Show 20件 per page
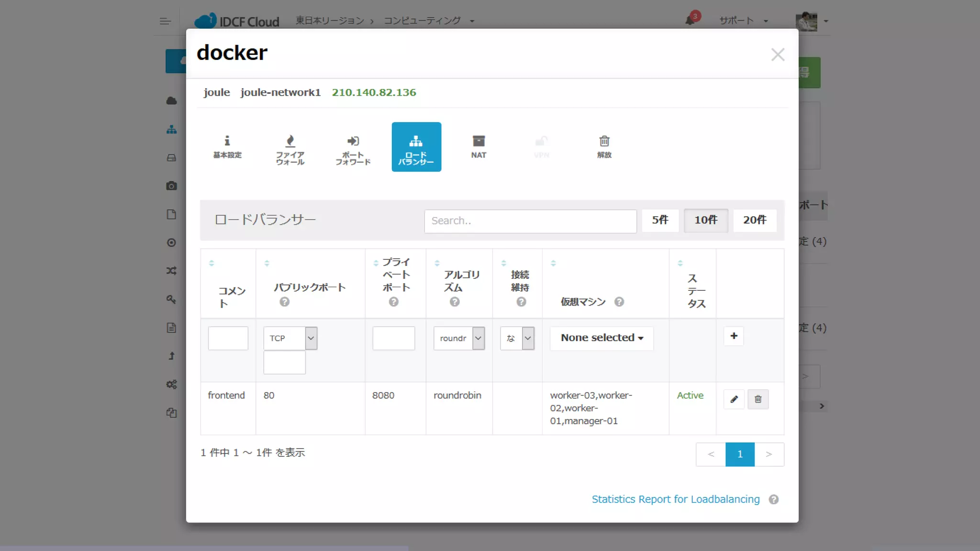The width and height of the screenshot is (980, 551). coord(755,220)
